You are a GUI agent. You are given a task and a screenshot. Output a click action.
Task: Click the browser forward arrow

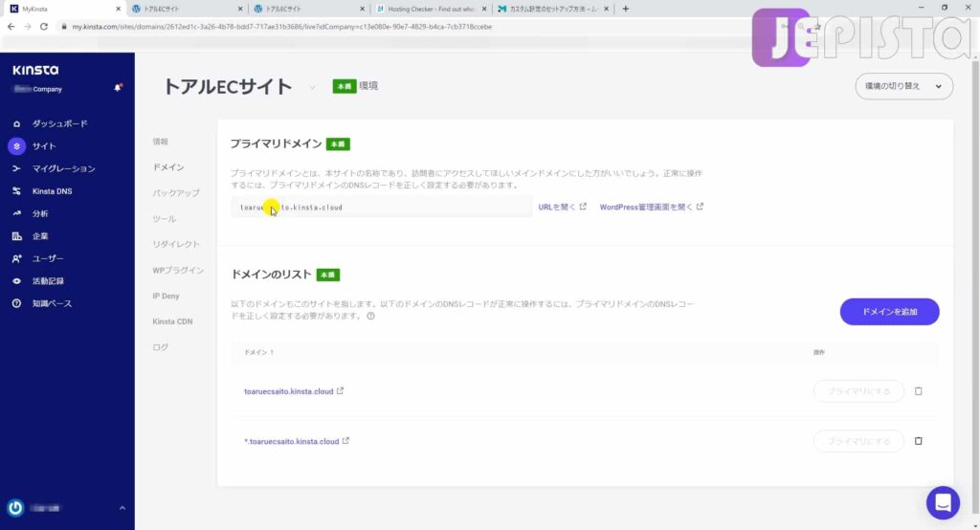click(27, 27)
